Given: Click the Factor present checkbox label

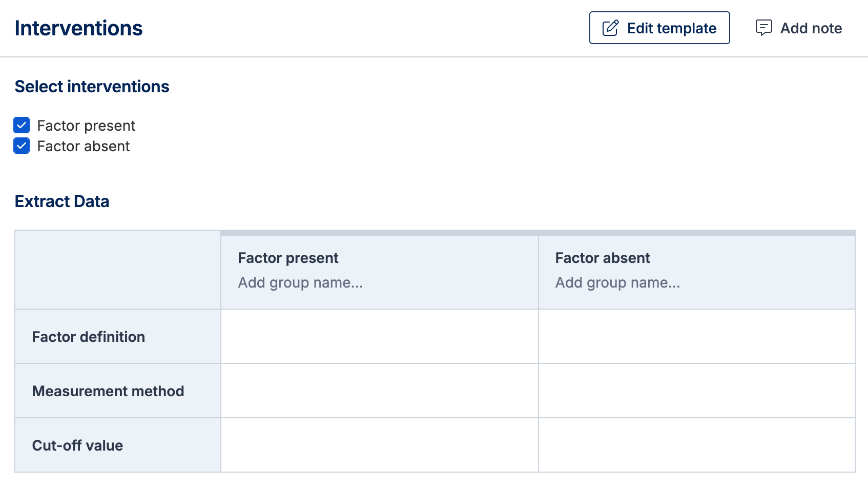Looking at the screenshot, I should (x=86, y=126).
